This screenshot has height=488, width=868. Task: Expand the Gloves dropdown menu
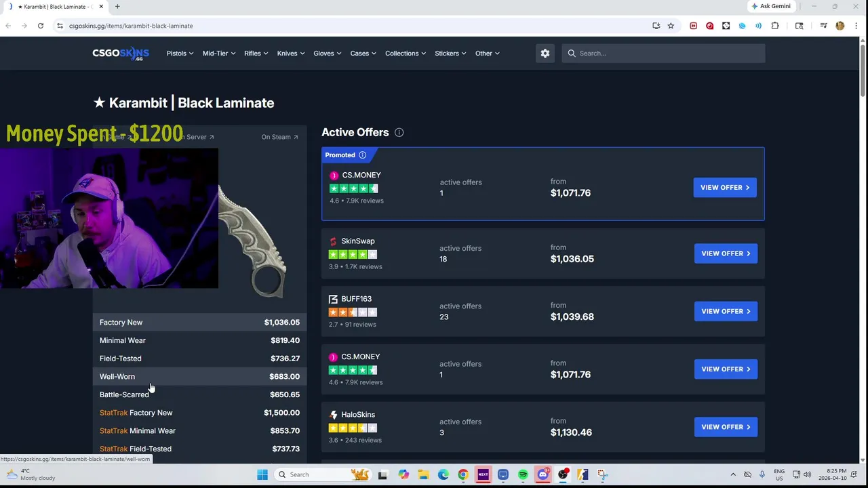[328, 53]
